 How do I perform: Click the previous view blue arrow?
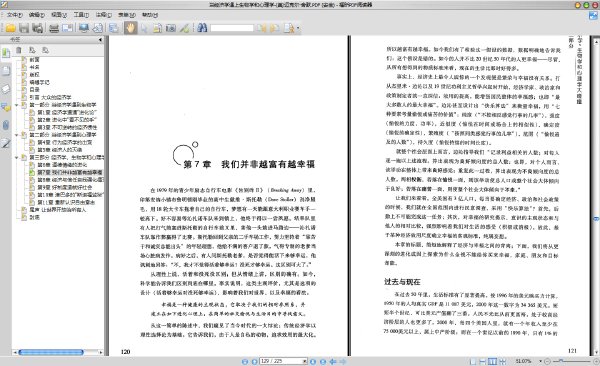(x=333, y=361)
